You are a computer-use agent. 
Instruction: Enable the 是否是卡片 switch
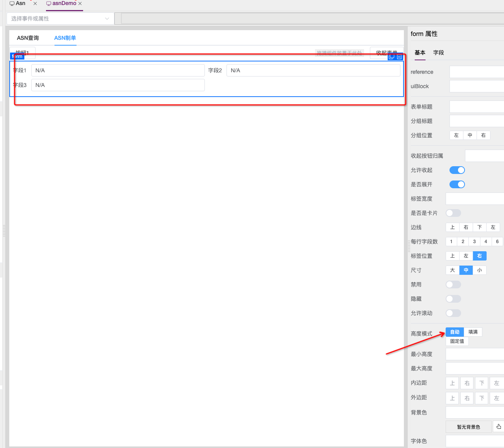pyautogui.click(x=453, y=213)
